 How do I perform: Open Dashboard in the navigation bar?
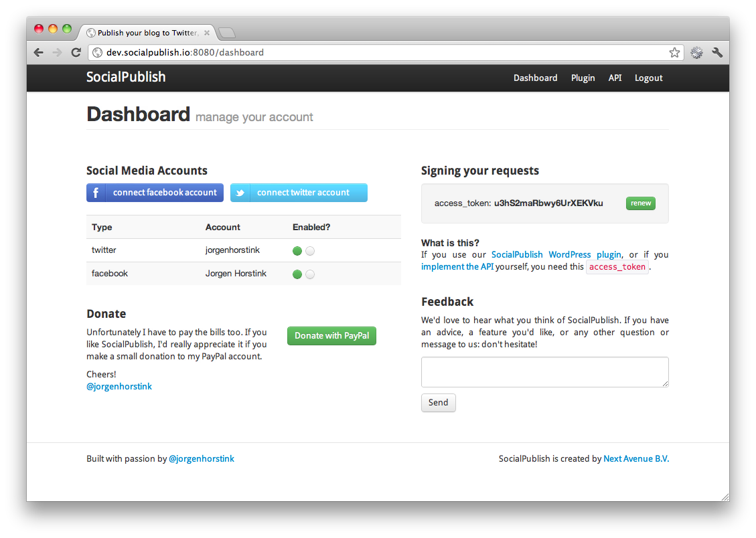pos(535,78)
